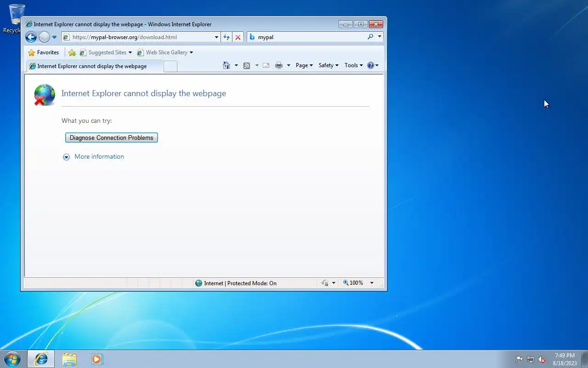Click the Internet Explorer taskbar icon
The image size is (588, 368).
41,359
